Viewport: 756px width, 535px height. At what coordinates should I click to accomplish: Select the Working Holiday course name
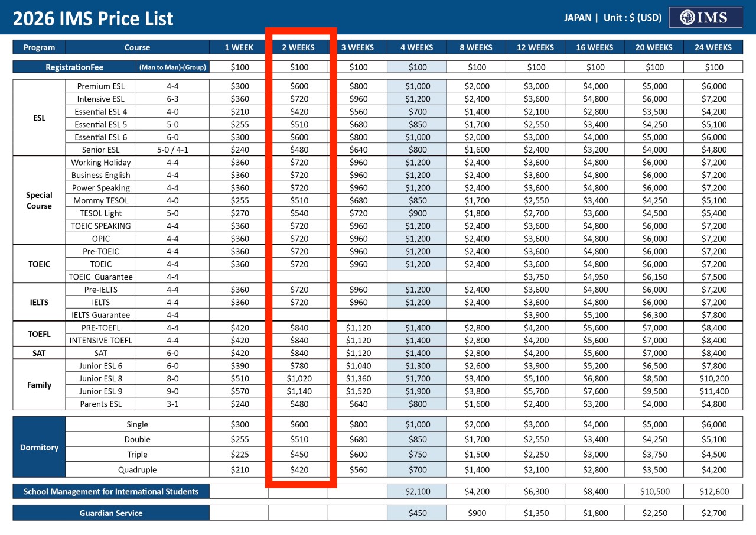[x=101, y=163]
